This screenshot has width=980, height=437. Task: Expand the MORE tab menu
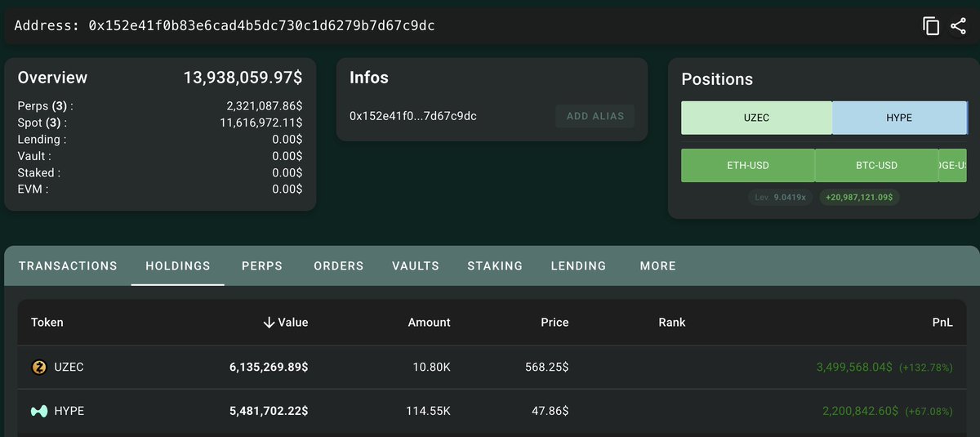(x=658, y=265)
